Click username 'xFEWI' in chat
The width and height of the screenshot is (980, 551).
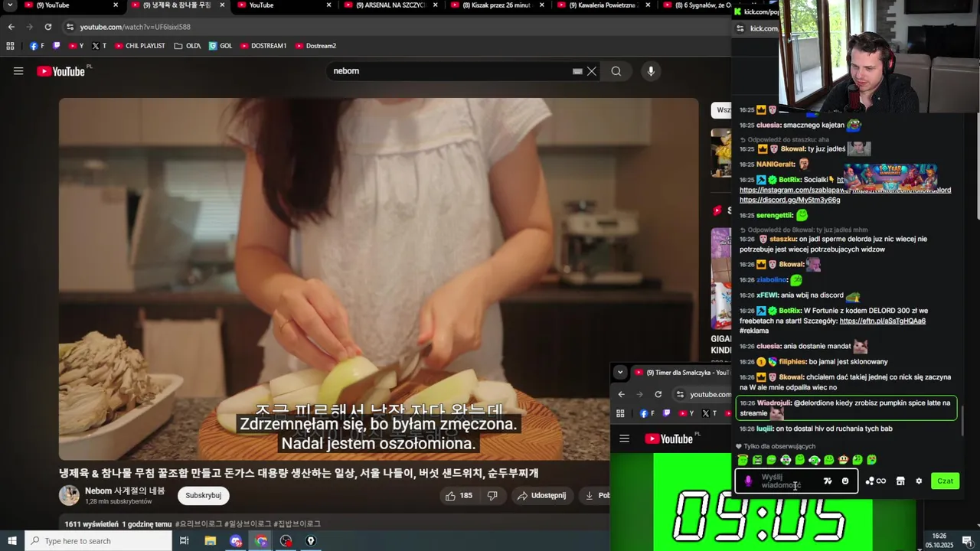(767, 295)
